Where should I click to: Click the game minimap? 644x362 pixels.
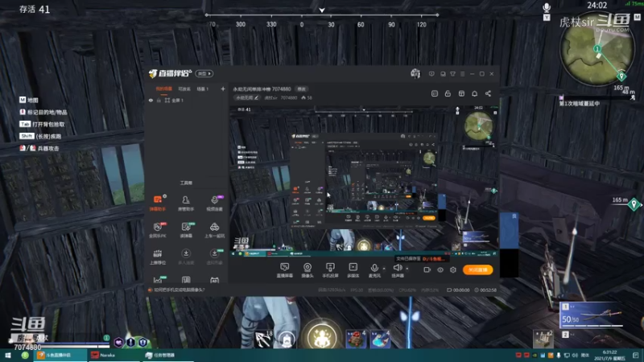coord(597,50)
